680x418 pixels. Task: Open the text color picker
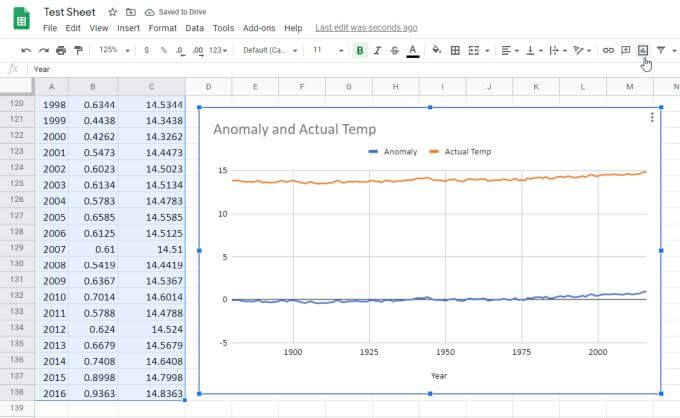point(413,51)
